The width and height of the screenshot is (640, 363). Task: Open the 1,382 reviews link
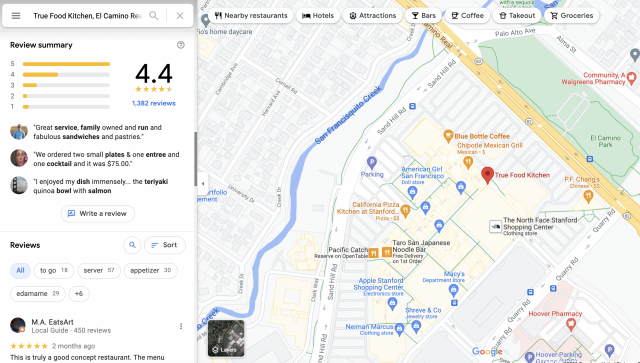[x=153, y=103]
